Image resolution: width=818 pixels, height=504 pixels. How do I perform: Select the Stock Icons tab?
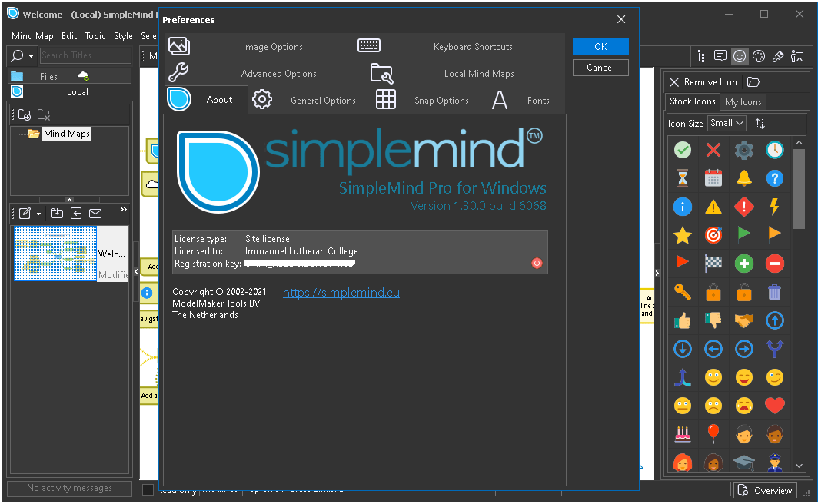pyautogui.click(x=692, y=101)
